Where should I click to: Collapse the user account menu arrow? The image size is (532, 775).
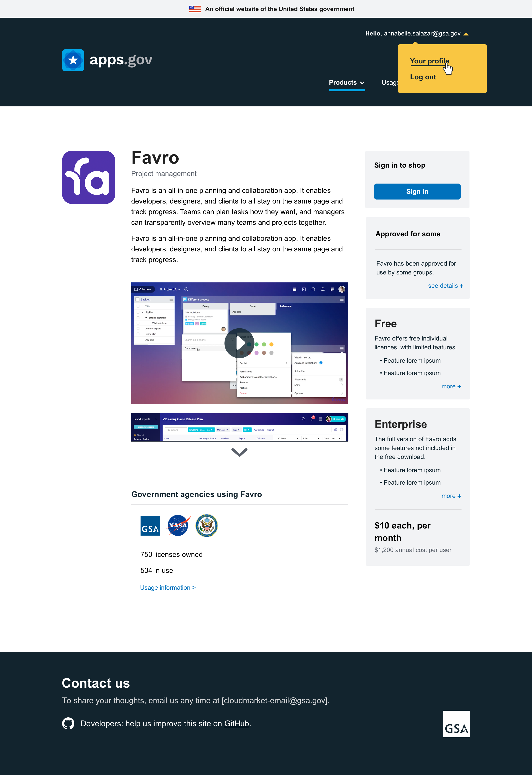click(466, 34)
